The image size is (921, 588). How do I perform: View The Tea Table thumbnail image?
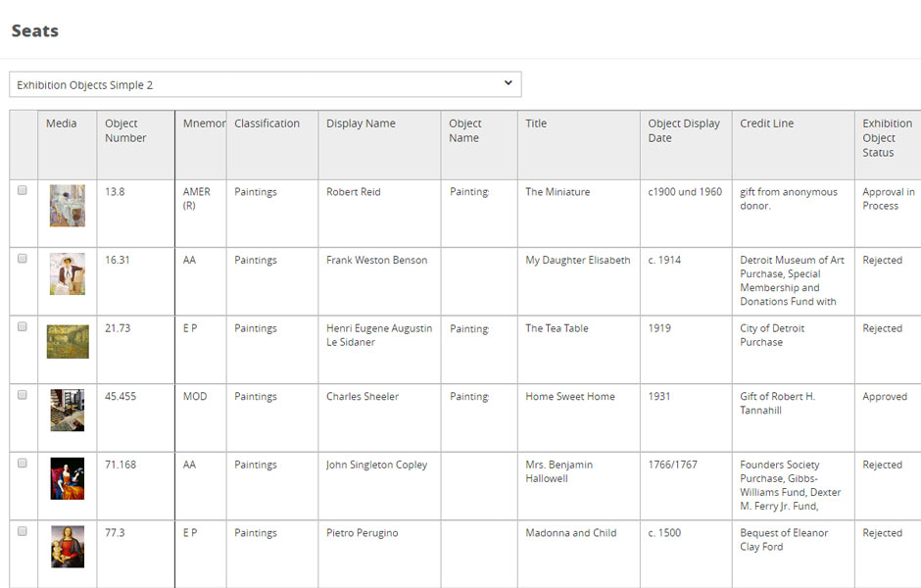[68, 341]
